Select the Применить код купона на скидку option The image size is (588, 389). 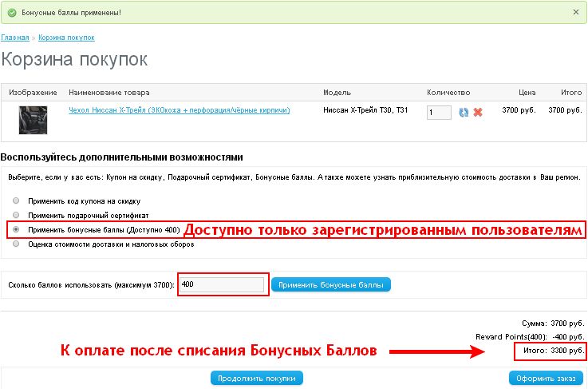point(16,200)
